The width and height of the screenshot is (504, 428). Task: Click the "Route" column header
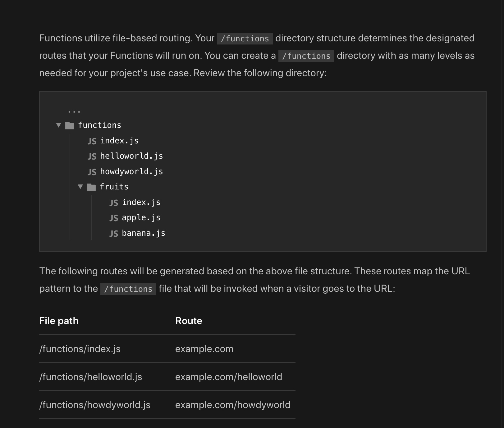[x=189, y=321]
